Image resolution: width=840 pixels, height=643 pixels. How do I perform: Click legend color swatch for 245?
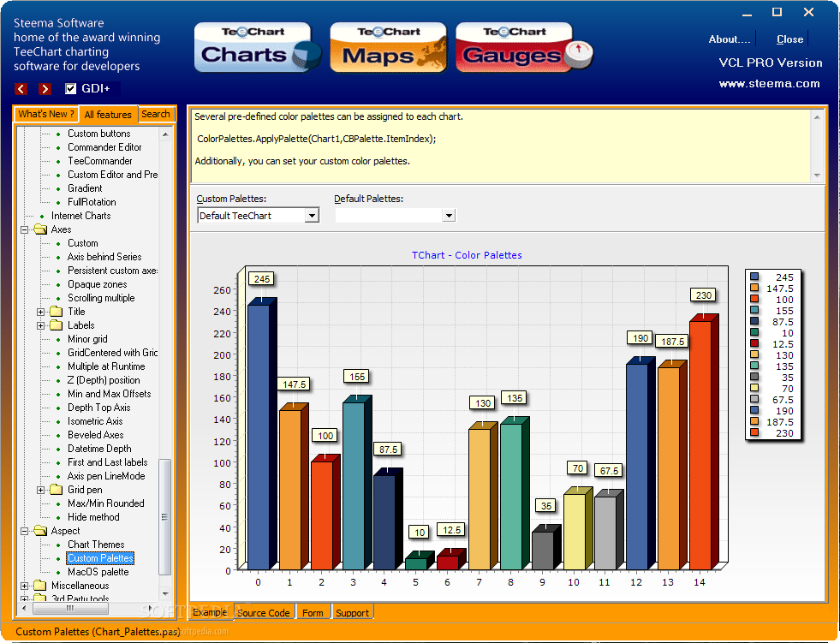pyautogui.click(x=754, y=277)
